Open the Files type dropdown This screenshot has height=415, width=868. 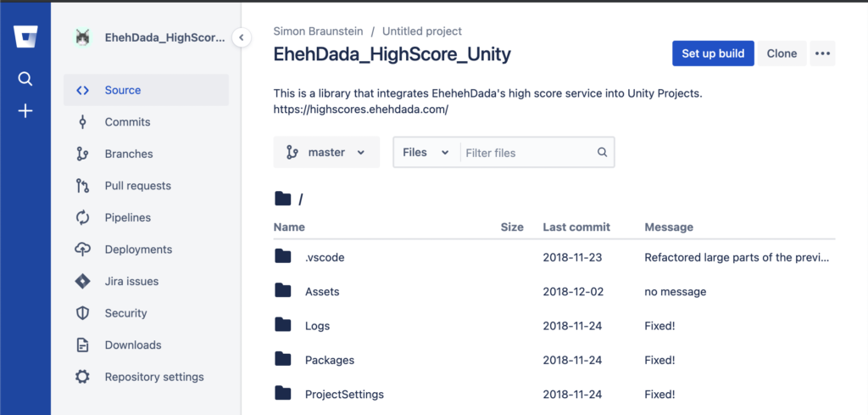(426, 153)
